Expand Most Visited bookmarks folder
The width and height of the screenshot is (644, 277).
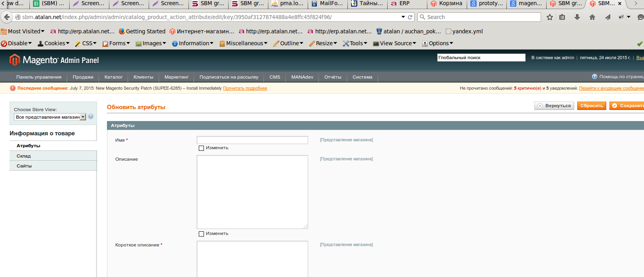(x=23, y=31)
